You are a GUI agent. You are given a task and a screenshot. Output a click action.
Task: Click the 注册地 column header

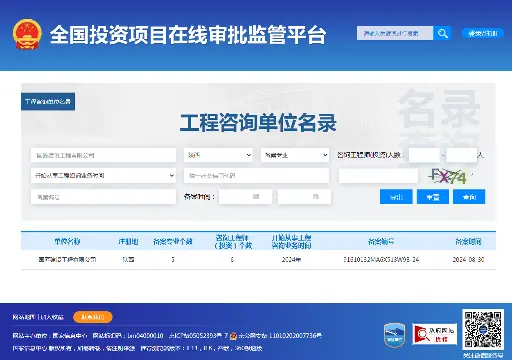click(128, 241)
